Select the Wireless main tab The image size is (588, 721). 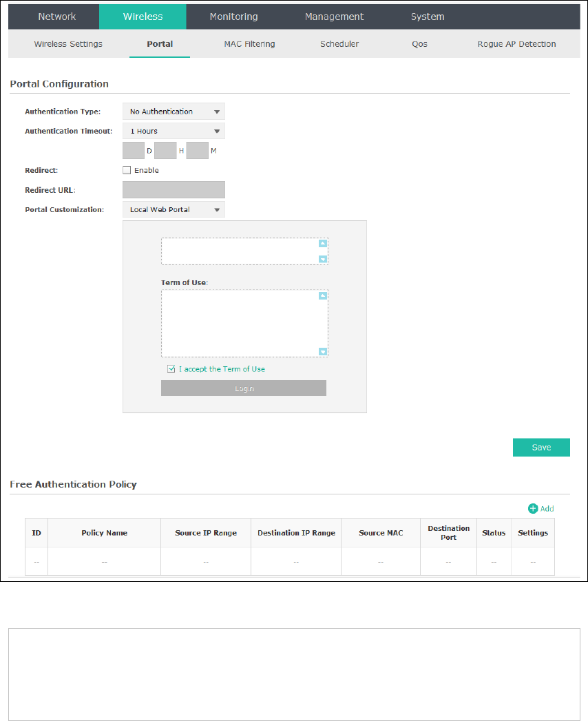[143, 17]
